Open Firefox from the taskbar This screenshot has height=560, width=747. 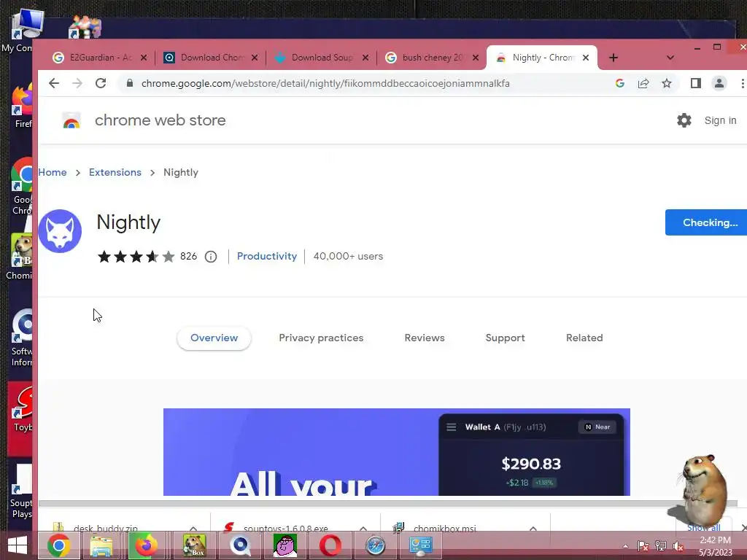click(146, 545)
